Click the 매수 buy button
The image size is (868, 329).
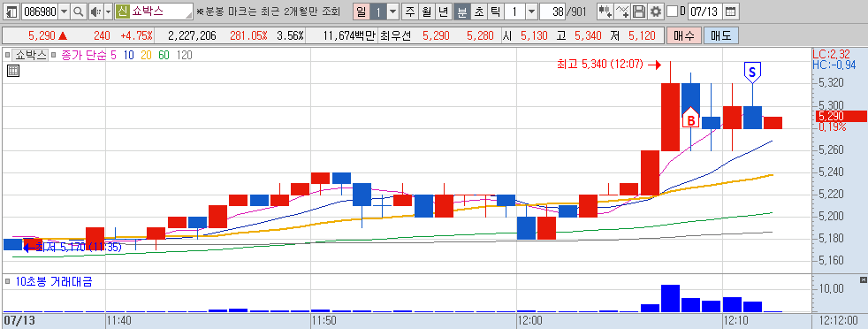tap(684, 36)
